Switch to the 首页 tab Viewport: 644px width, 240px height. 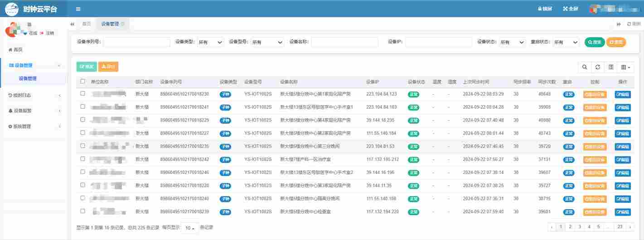(x=86, y=24)
